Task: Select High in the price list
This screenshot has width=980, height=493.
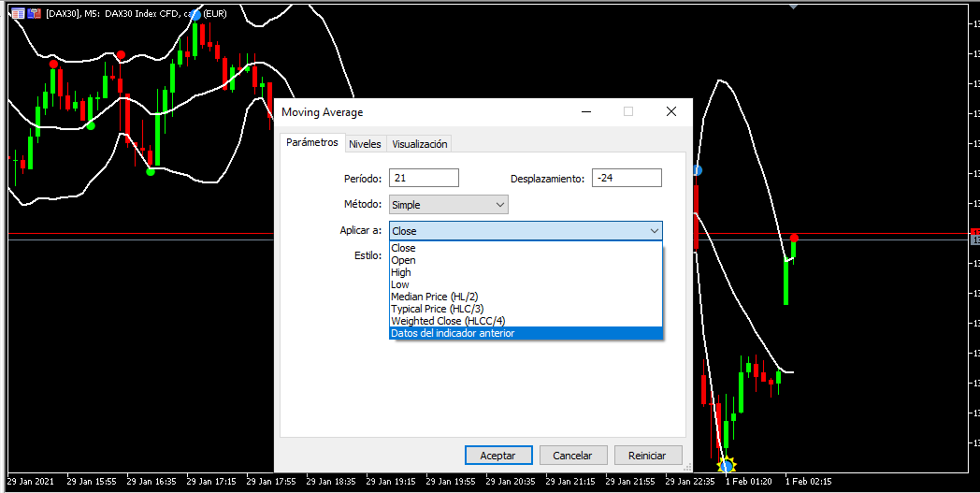Action: tap(525, 272)
